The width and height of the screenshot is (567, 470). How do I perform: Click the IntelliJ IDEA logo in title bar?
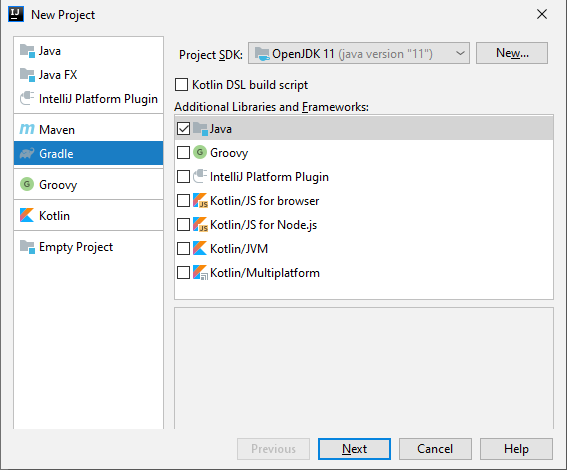[16, 14]
